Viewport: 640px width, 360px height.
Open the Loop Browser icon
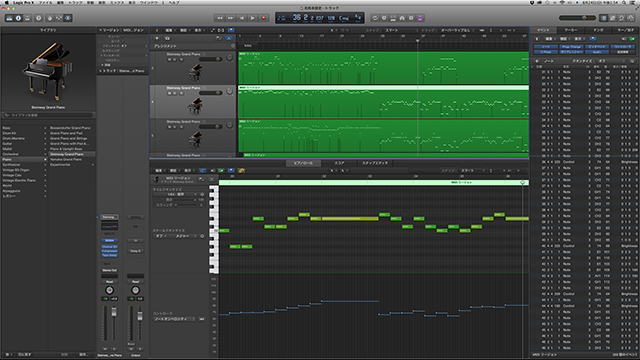click(622, 18)
